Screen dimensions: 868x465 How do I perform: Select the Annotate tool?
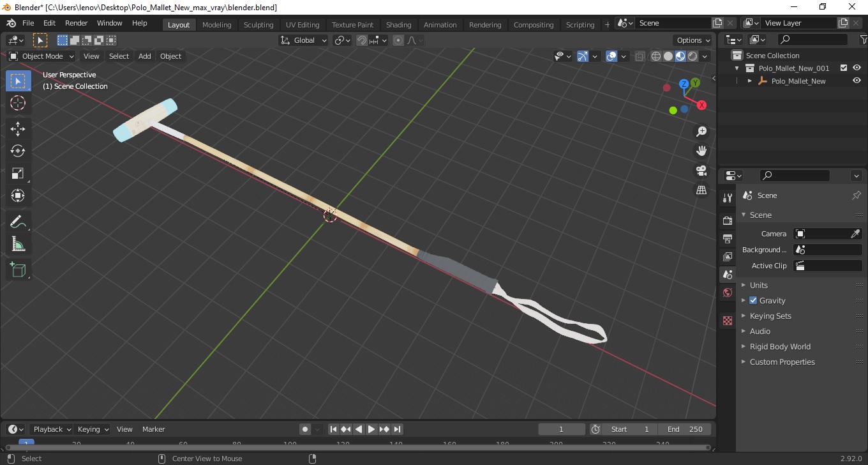pos(18,222)
